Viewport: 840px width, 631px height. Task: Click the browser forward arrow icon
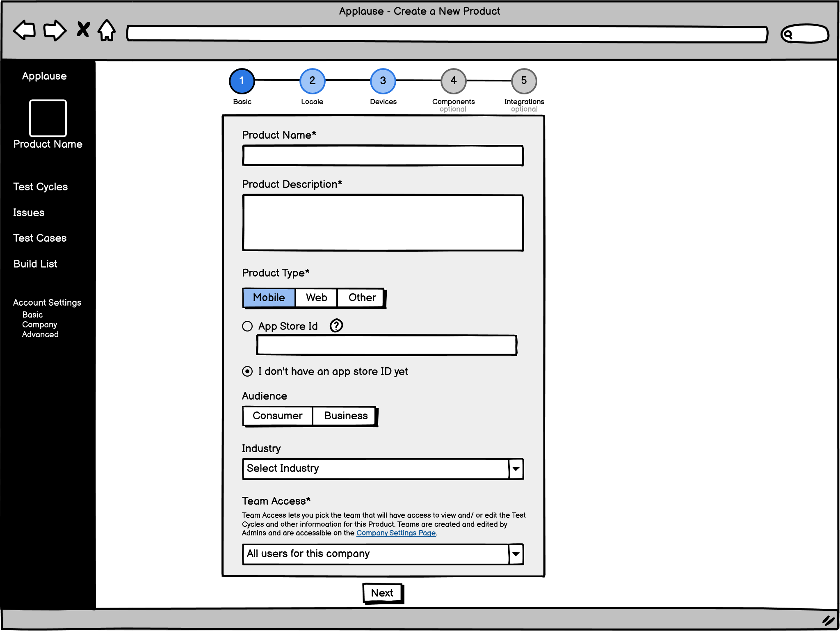point(55,30)
